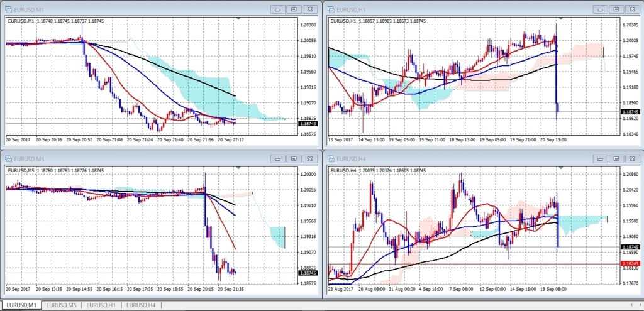
Task: Click the EURUSD,H4 OHLC header text
Action: tap(378, 170)
